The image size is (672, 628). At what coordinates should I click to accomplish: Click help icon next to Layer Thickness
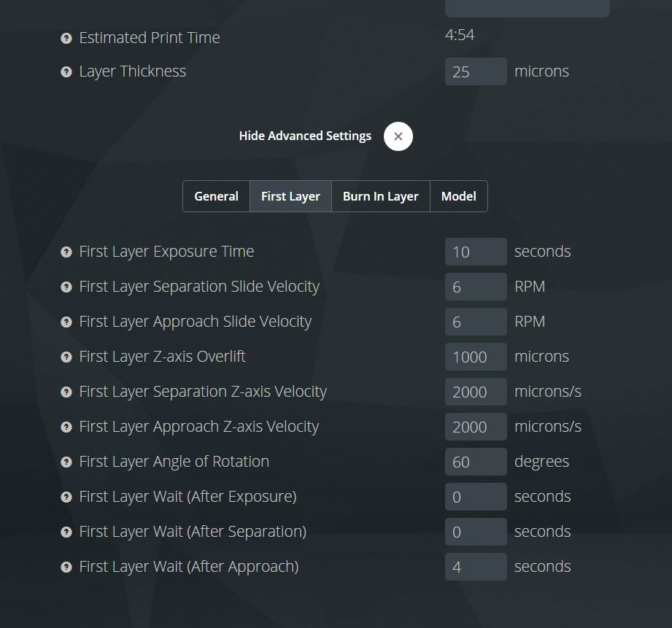pos(66,71)
